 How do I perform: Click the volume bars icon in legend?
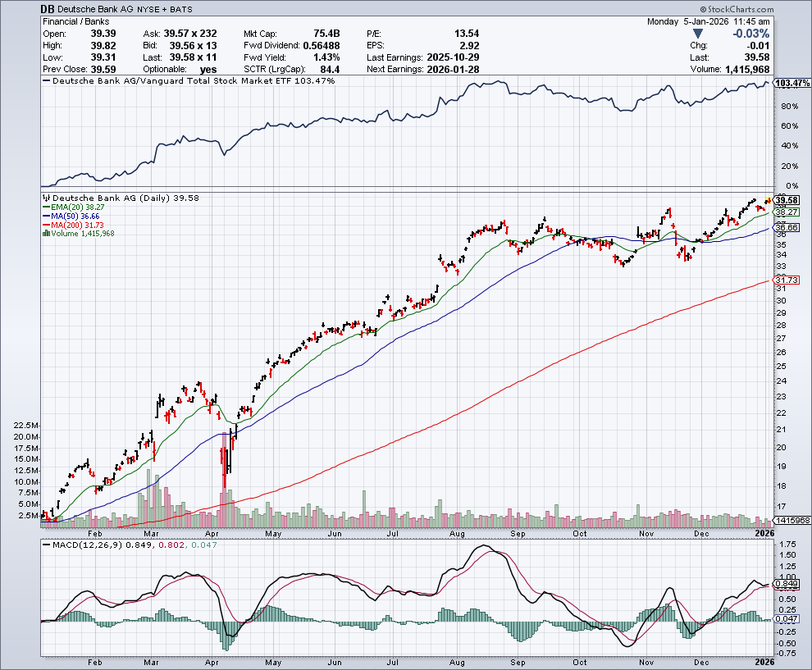pyautogui.click(x=46, y=234)
